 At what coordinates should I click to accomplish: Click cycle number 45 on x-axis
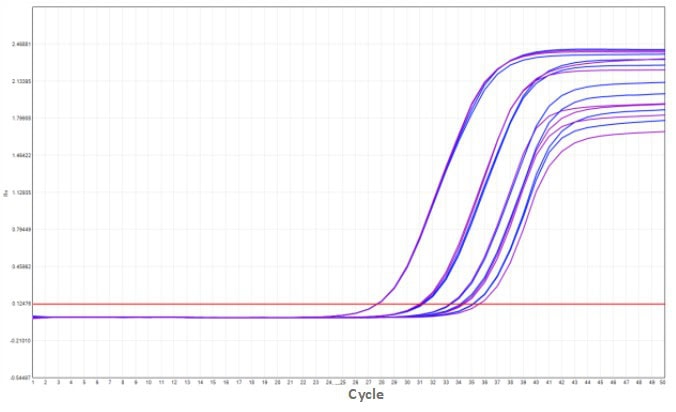click(x=600, y=382)
